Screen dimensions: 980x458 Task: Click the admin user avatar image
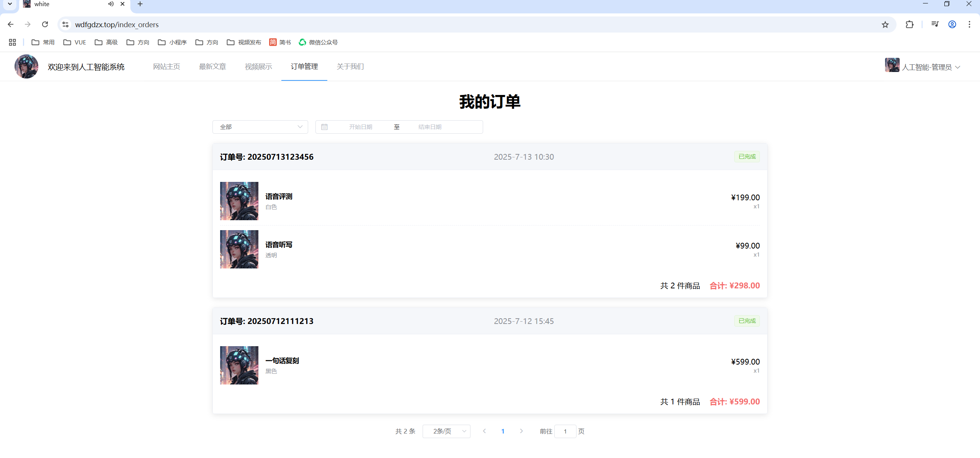click(x=892, y=65)
